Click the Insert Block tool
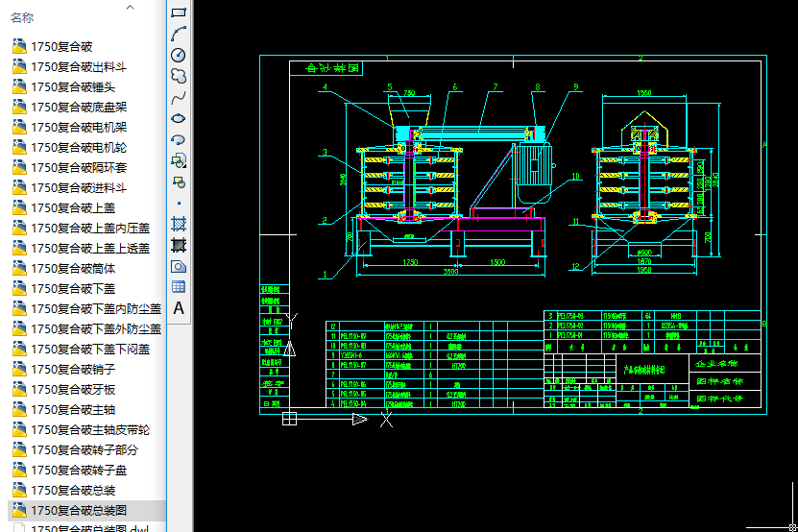The width and height of the screenshot is (798, 532). click(x=179, y=160)
